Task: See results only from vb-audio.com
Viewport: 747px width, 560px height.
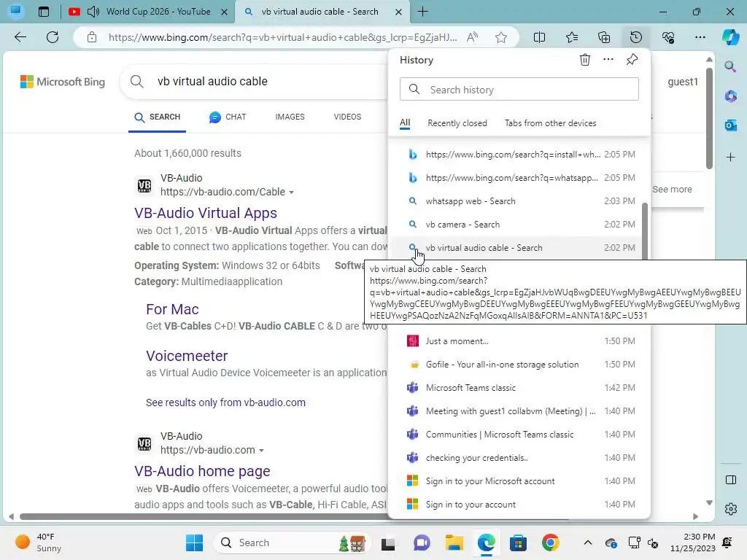Action: pos(225,402)
